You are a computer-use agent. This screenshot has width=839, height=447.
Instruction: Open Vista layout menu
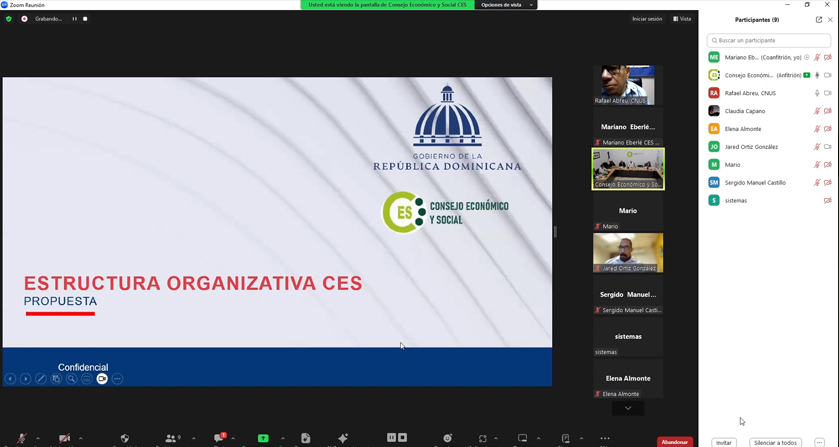(682, 19)
